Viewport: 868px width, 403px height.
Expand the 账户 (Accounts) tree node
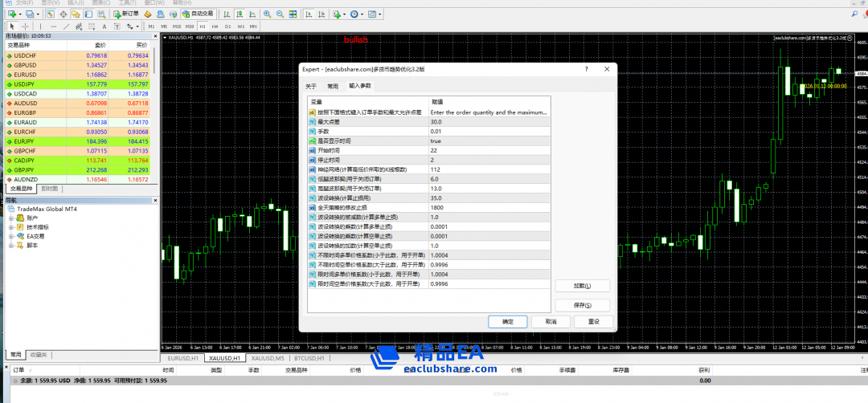11,218
